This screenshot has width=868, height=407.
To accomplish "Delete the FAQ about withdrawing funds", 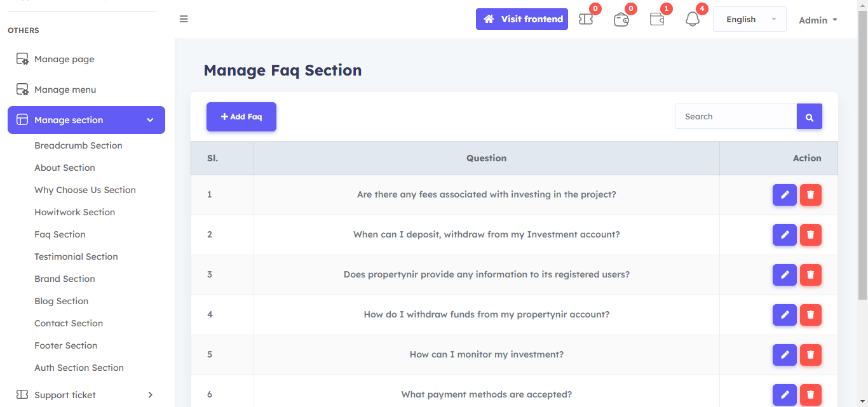I will (810, 315).
